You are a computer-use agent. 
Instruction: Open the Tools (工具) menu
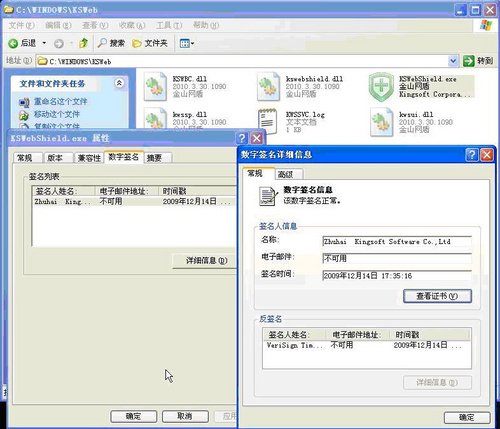tap(169, 25)
